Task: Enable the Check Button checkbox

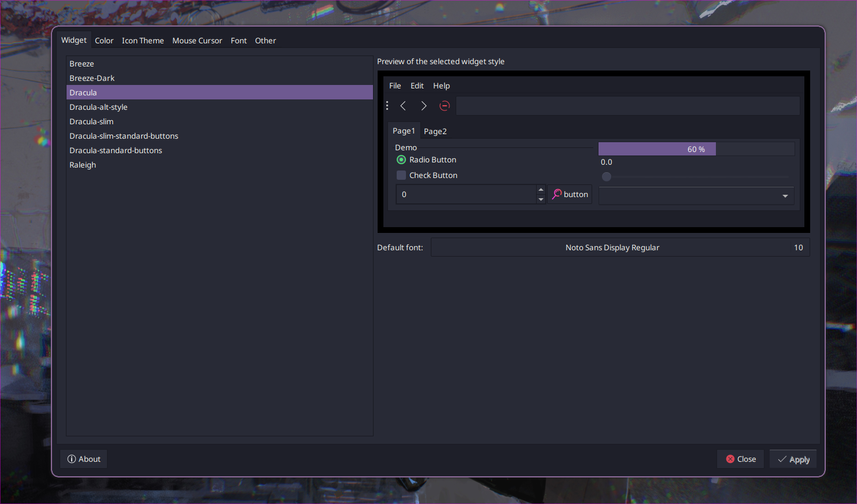Action: pos(401,175)
